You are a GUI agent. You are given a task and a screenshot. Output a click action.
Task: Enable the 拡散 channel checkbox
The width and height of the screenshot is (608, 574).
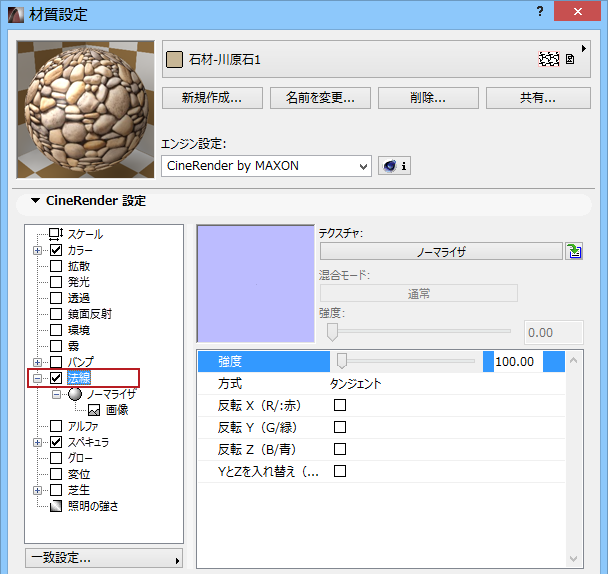coord(56,266)
